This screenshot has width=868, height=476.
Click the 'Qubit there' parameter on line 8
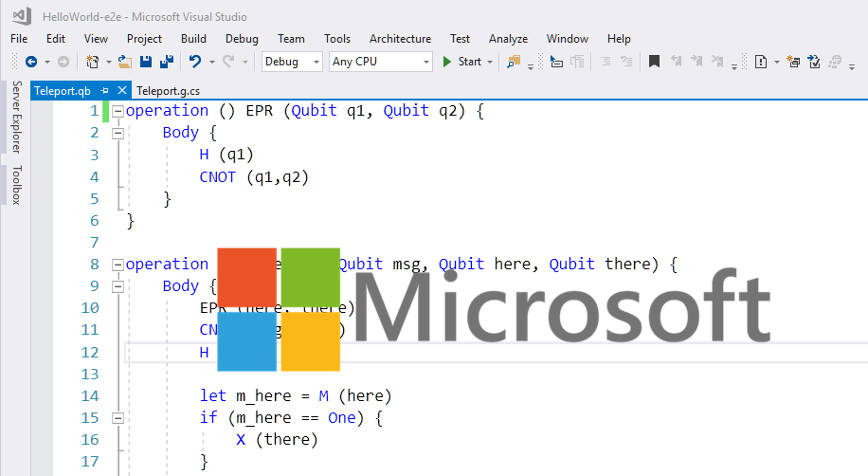tap(600, 265)
